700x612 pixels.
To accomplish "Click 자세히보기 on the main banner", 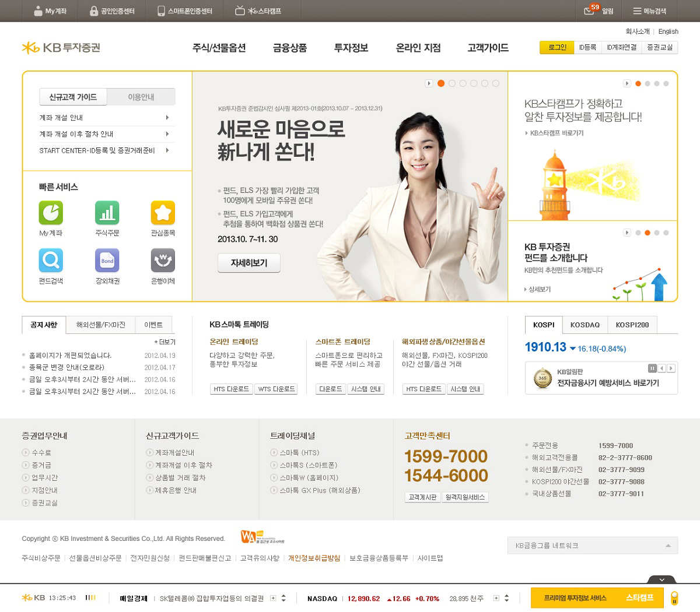I will coord(249,263).
